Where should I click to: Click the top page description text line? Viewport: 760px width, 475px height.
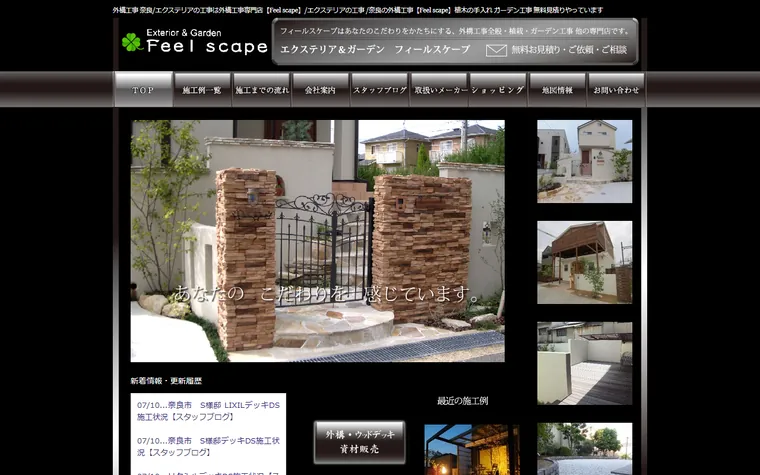tap(358, 10)
